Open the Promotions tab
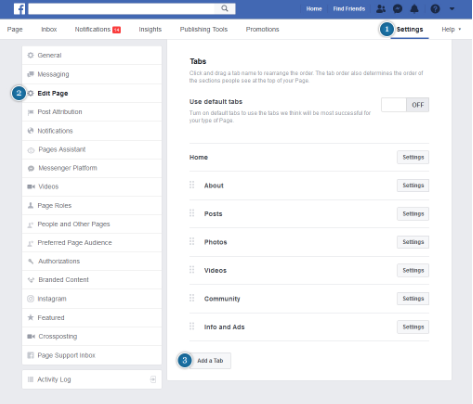 point(263,29)
